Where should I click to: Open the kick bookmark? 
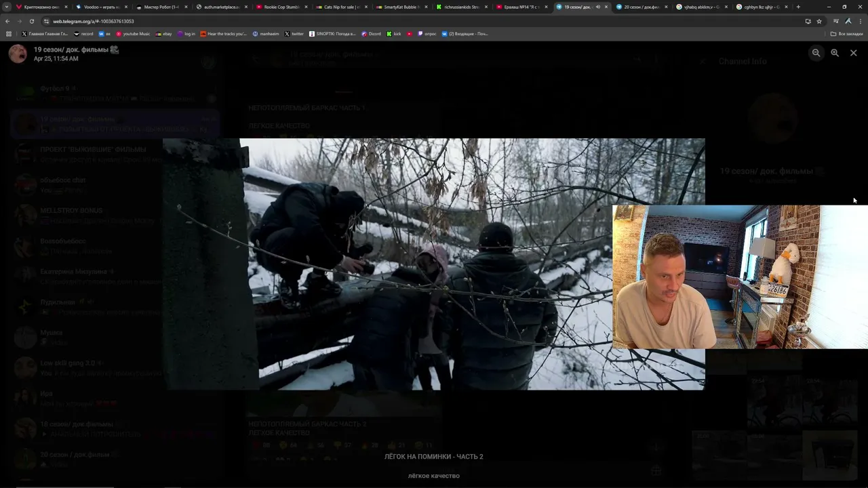394,33
